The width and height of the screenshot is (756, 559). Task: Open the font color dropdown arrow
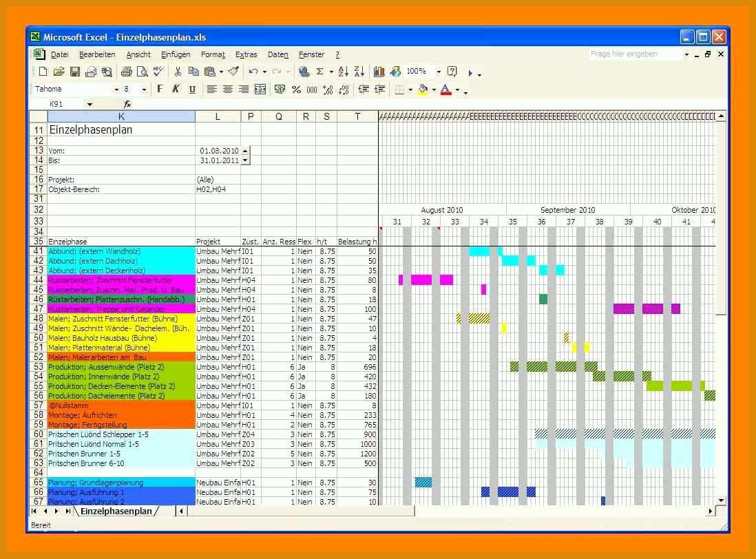[x=458, y=89]
